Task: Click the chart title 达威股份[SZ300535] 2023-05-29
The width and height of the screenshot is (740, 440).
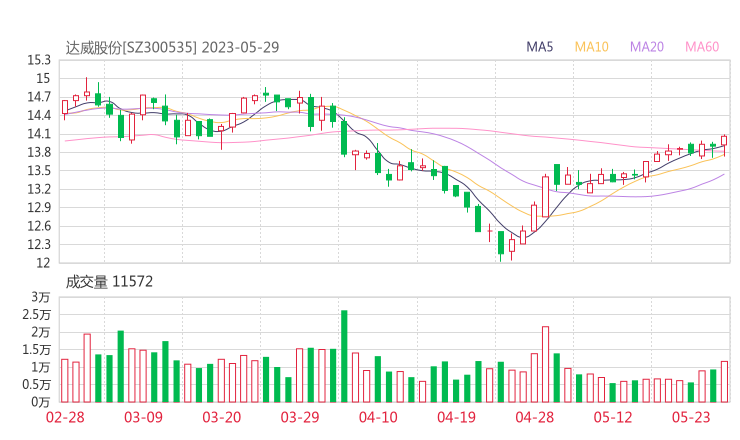Action: [x=172, y=47]
